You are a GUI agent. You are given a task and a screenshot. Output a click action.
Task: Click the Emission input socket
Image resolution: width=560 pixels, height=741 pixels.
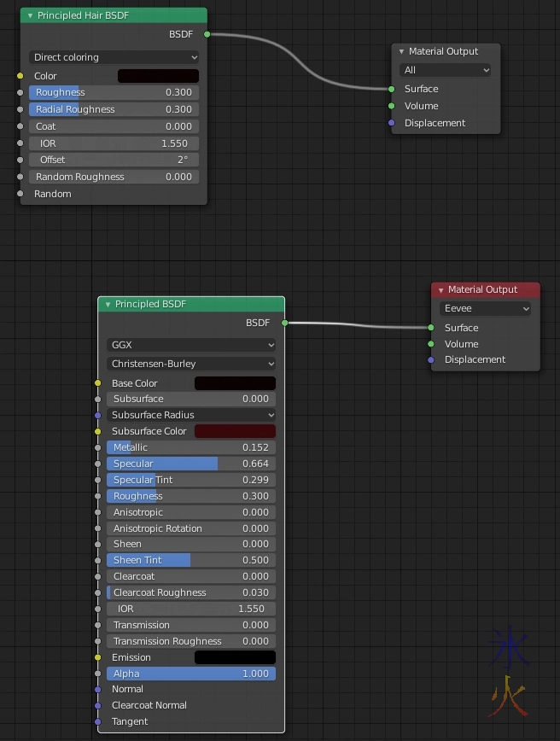pyautogui.click(x=98, y=657)
